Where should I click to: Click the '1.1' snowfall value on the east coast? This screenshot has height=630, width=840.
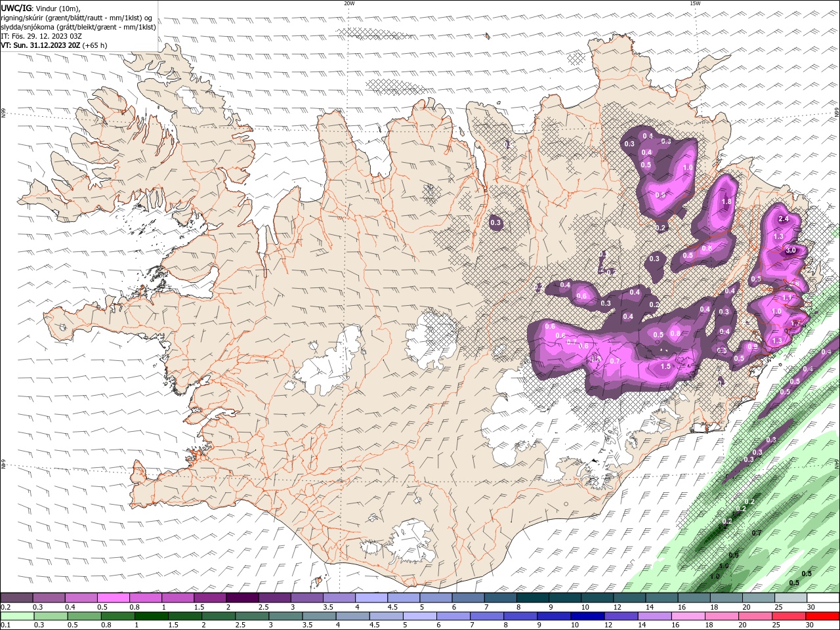787,297
